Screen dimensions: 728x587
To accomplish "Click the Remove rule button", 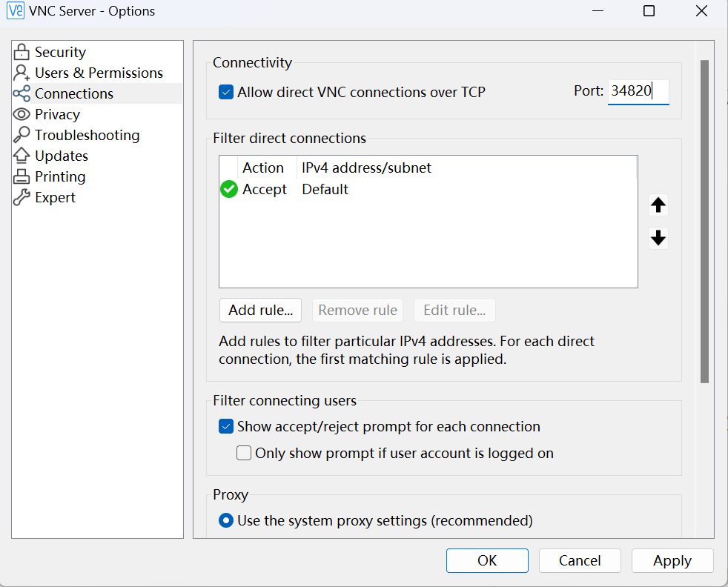I will [x=357, y=310].
